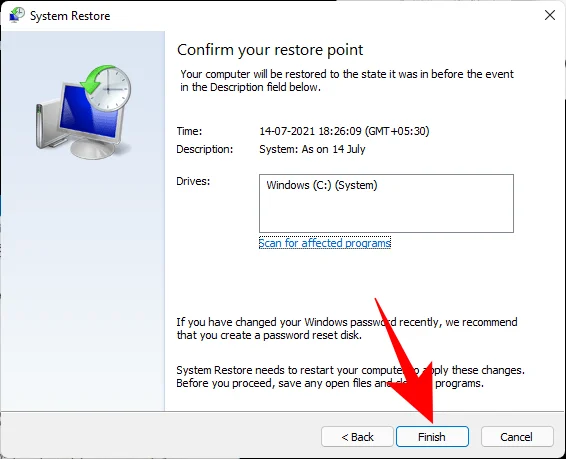Click the restart warning paragraph
This screenshot has width=566, height=459.
[x=350, y=376]
